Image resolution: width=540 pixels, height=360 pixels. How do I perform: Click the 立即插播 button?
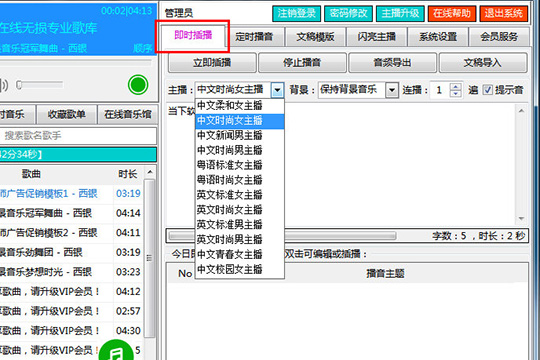coord(212,63)
